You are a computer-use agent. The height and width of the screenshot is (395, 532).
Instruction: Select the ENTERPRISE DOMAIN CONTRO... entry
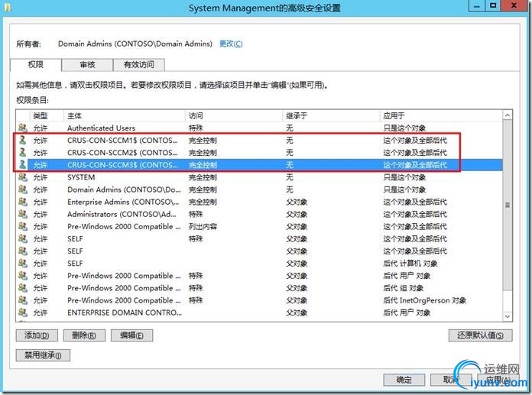click(260, 312)
